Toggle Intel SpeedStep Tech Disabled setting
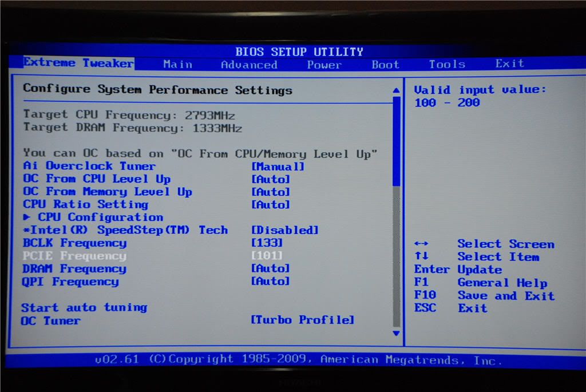586x392 pixels. 284,230
